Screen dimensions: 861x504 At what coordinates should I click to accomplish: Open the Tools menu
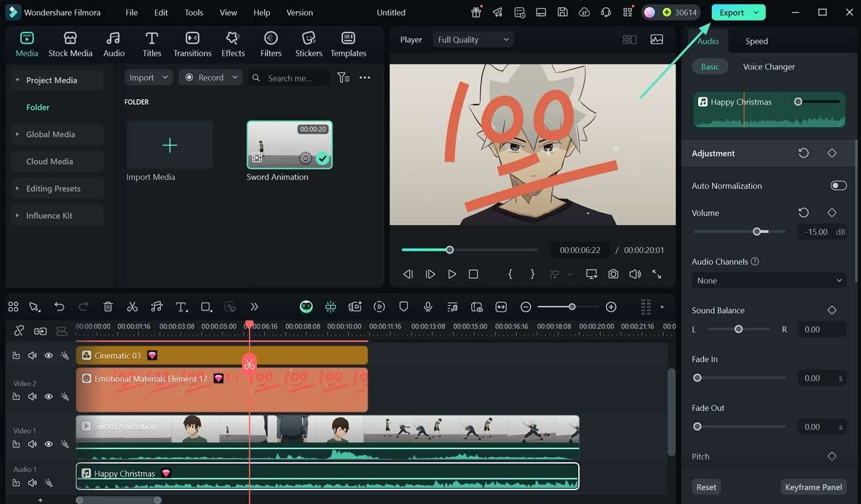pyautogui.click(x=194, y=13)
